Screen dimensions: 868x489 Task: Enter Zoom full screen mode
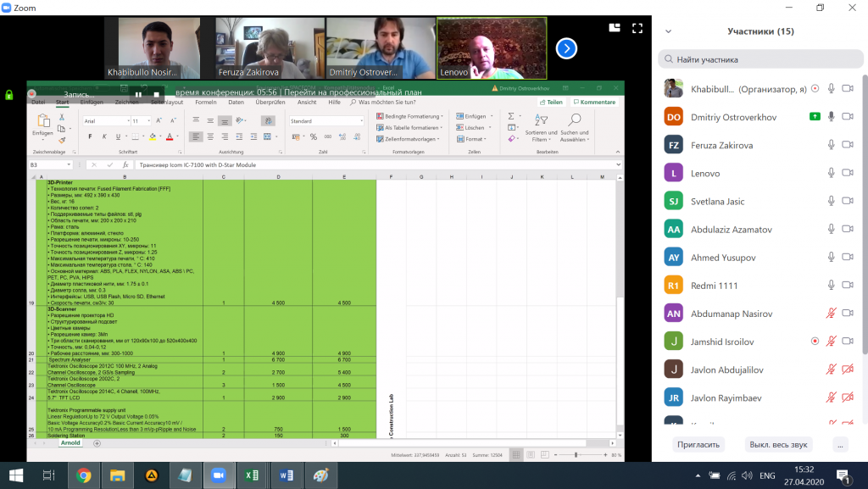[x=637, y=28]
